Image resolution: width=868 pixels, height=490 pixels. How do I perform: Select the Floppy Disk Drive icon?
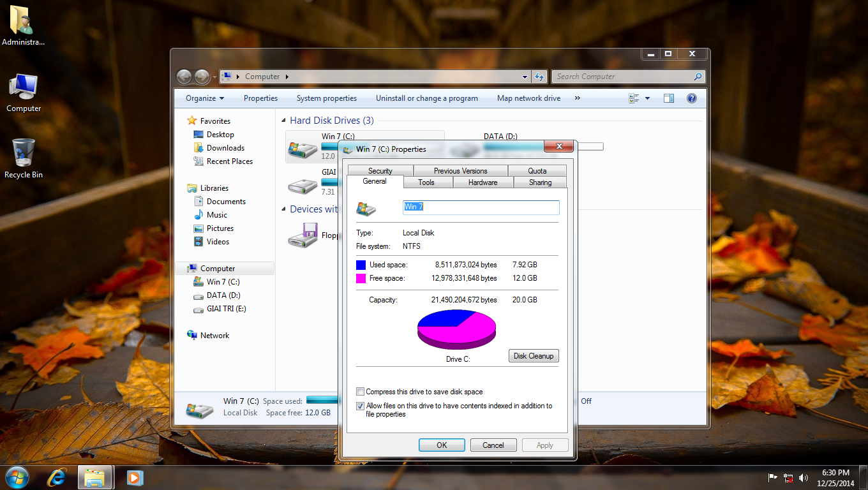point(303,235)
